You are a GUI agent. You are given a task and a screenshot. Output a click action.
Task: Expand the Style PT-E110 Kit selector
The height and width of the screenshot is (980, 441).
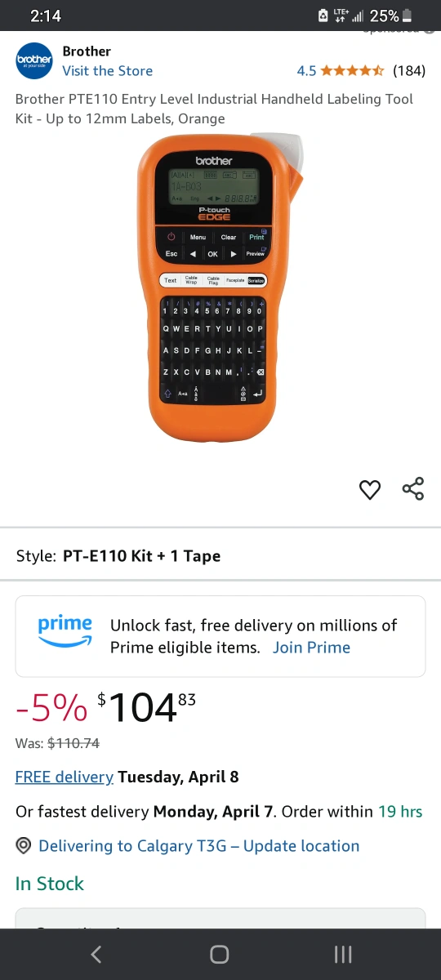[220, 556]
